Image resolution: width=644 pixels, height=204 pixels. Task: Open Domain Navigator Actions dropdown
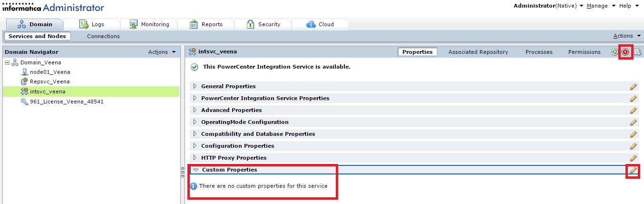162,52
